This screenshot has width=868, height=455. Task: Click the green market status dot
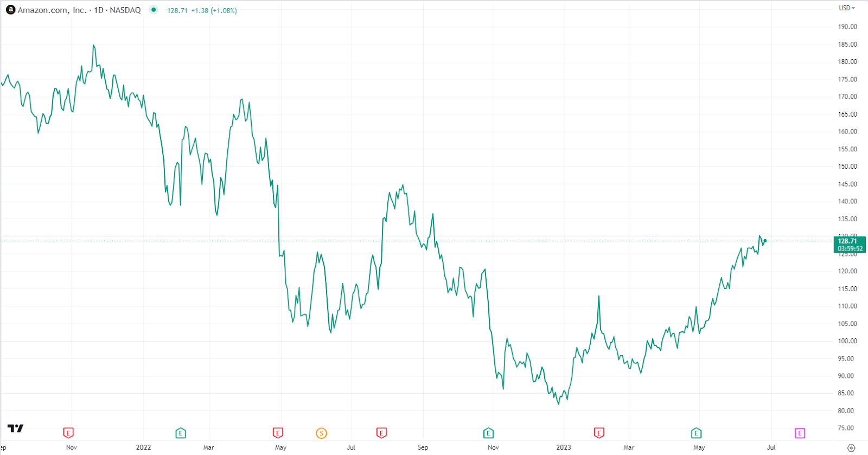tap(154, 10)
